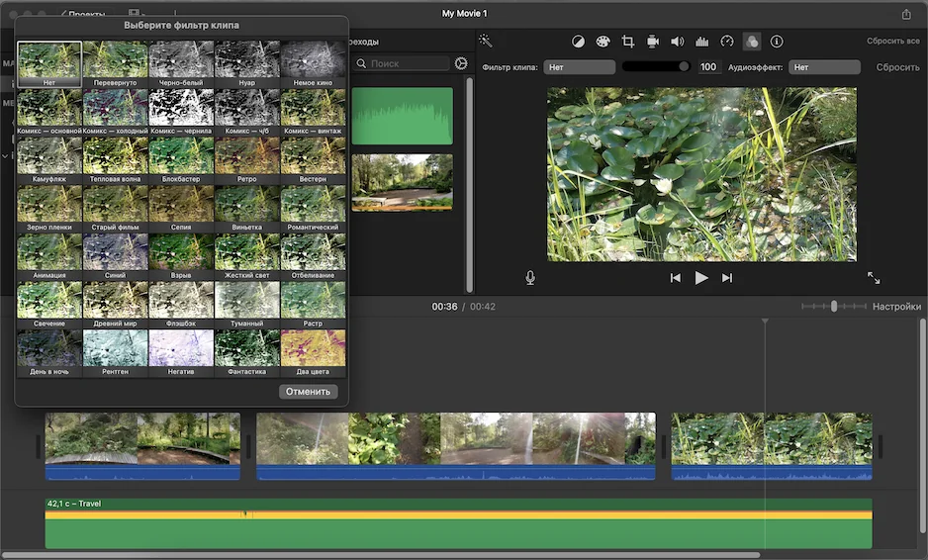The width and height of the screenshot is (928, 560).
Task: Open the volume speaker settings
Action: click(678, 42)
